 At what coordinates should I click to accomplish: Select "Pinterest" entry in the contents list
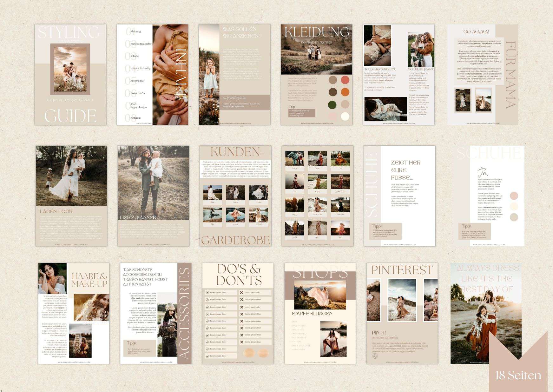tap(135, 118)
